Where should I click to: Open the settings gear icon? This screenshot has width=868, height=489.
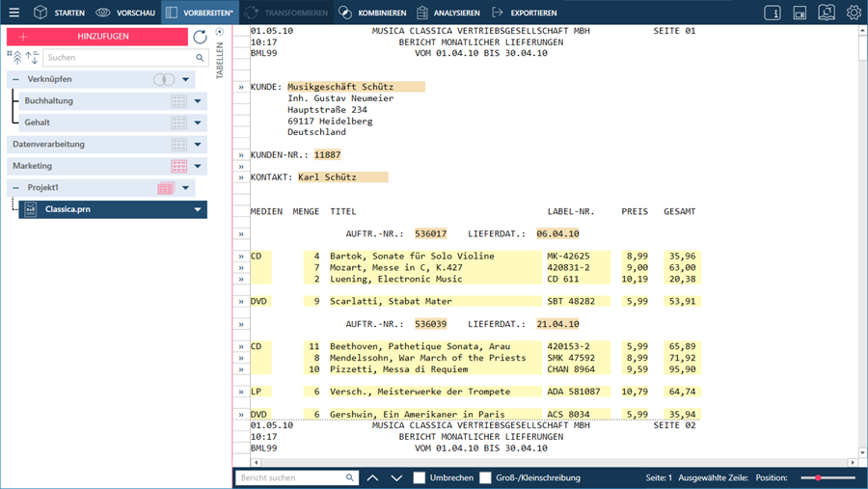pyautogui.click(x=854, y=13)
